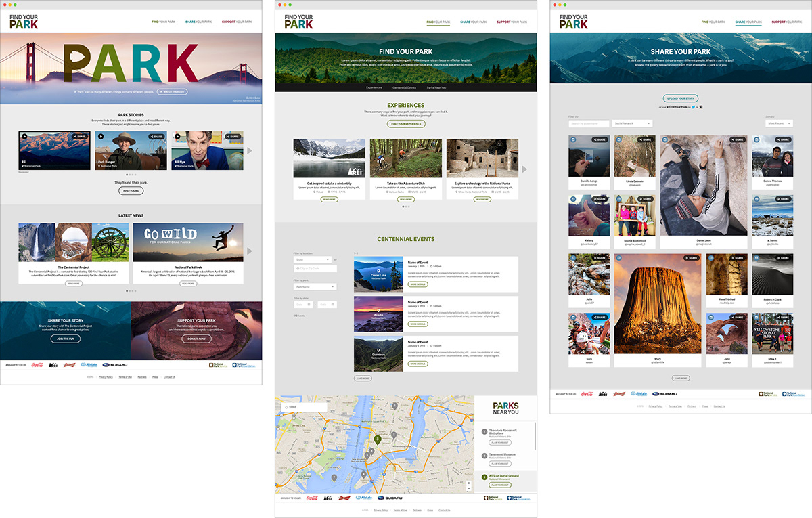This screenshot has width=812, height=518.
Task: Open the Instagram icon beside #FindYourPark
Action: click(700, 107)
